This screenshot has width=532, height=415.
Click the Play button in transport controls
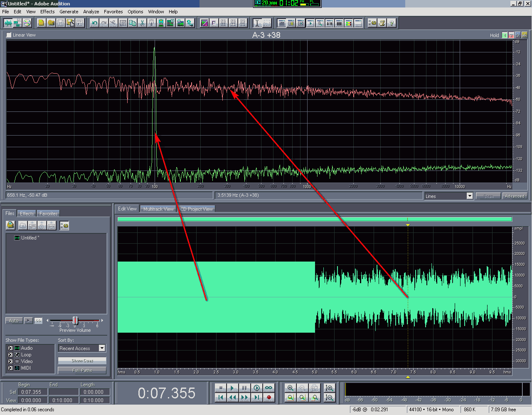[x=233, y=388]
